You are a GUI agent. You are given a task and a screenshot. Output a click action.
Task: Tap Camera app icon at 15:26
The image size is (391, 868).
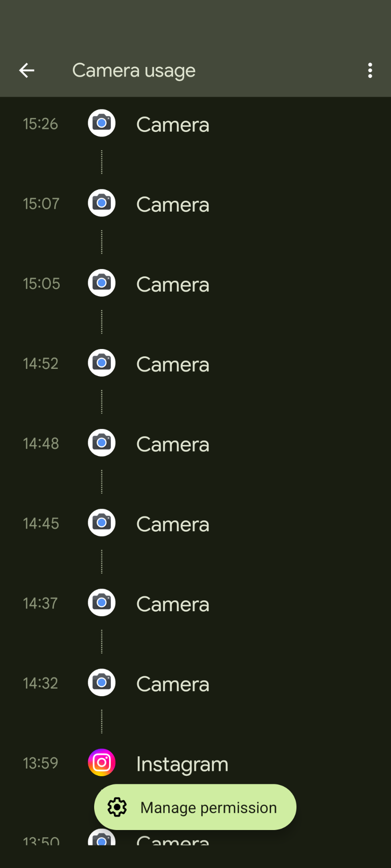[102, 123]
